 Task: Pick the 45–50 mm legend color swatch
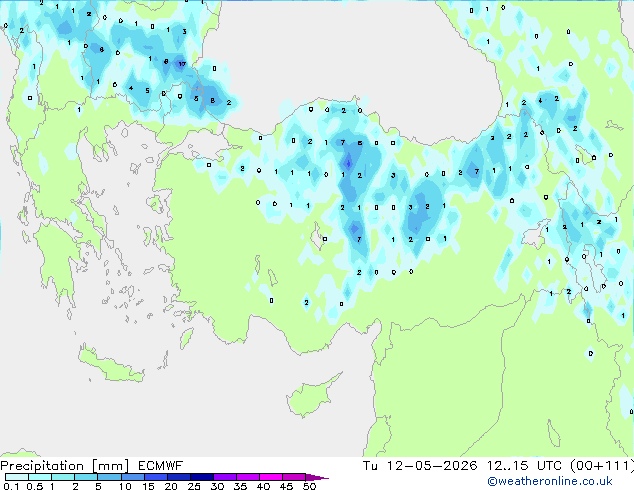(294, 477)
